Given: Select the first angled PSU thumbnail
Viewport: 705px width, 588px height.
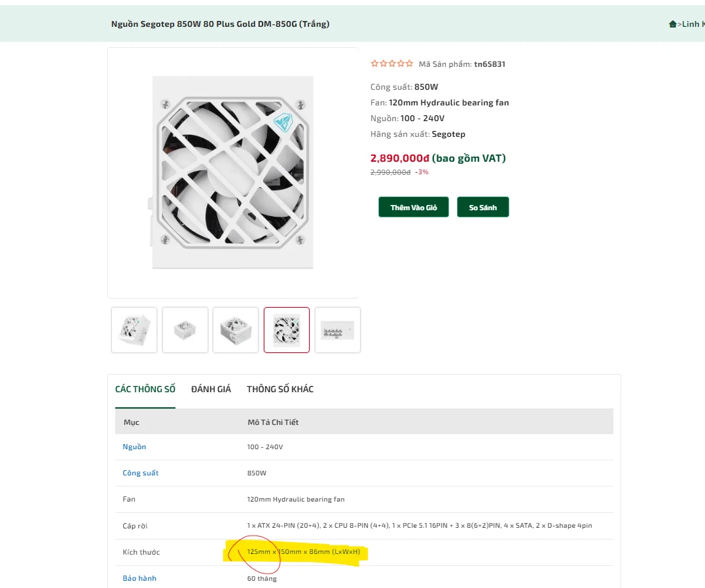Looking at the screenshot, I should pyautogui.click(x=134, y=330).
